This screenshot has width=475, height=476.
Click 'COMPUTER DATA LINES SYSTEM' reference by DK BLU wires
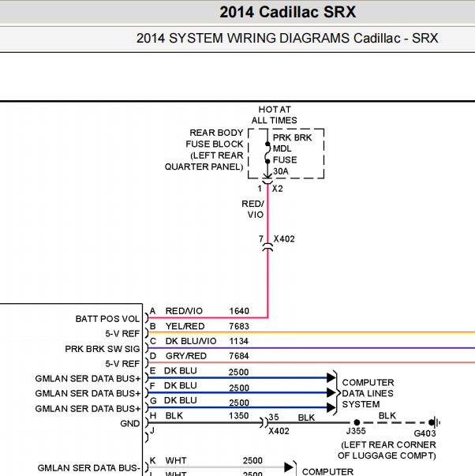[x=368, y=393]
